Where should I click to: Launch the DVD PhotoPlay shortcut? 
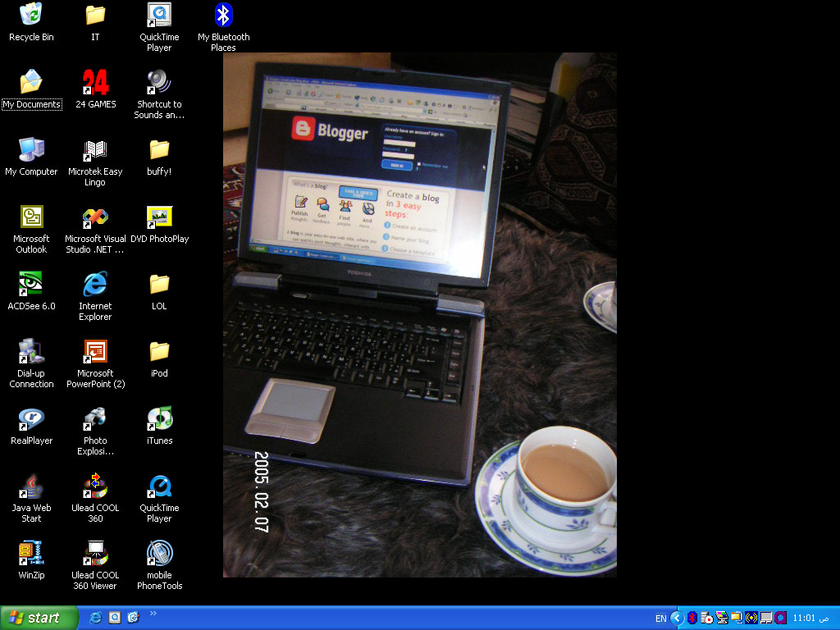(160, 225)
